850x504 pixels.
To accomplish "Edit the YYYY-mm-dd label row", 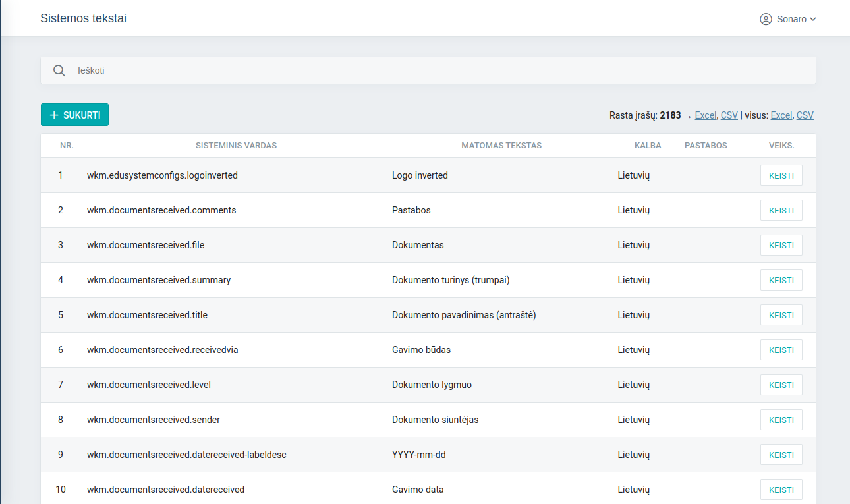I will 781,455.
